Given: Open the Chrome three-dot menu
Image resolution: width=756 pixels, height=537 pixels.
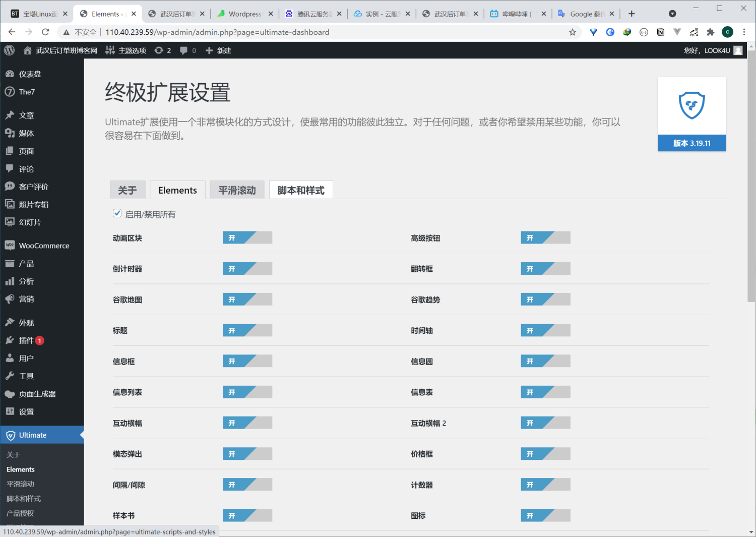Looking at the screenshot, I should (x=744, y=31).
